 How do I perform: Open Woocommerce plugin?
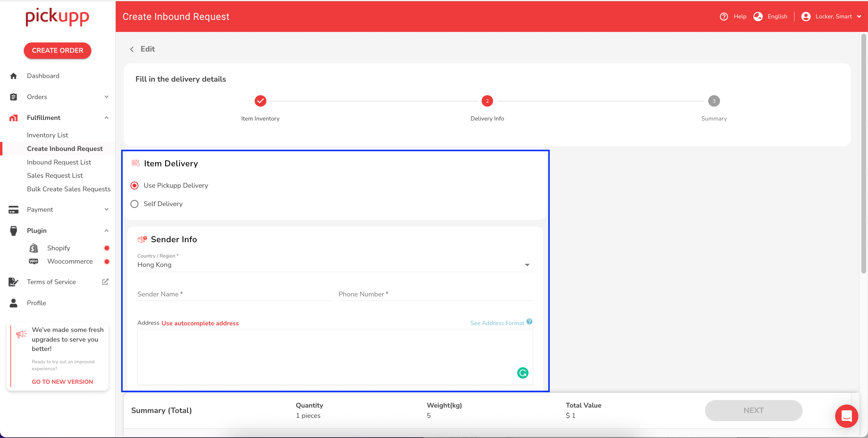coord(70,261)
